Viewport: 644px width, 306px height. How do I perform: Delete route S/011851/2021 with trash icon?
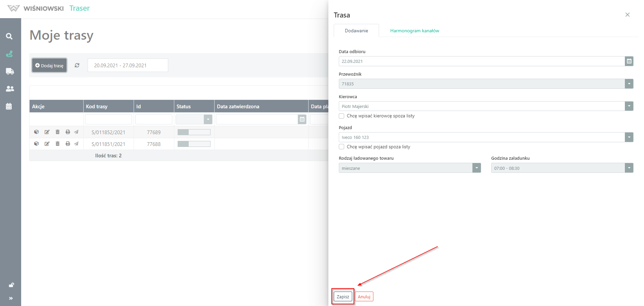(57, 144)
